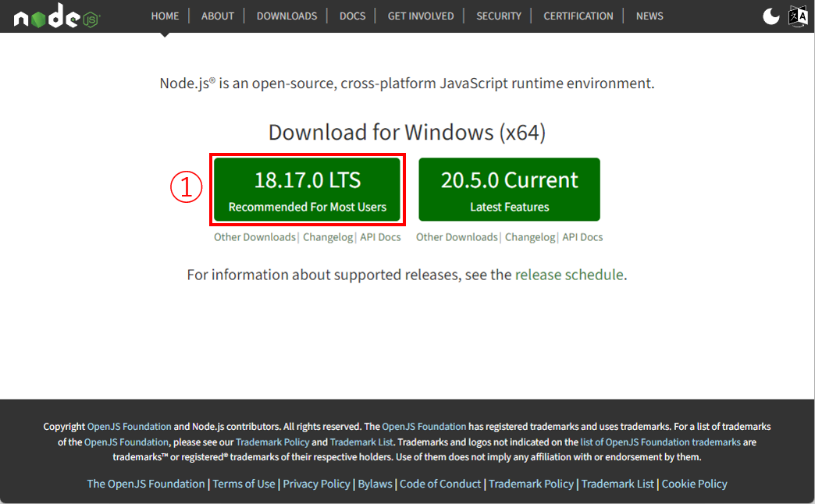The image size is (815, 504).
Task: Open the Cookie Policy link
Action: coord(694,484)
